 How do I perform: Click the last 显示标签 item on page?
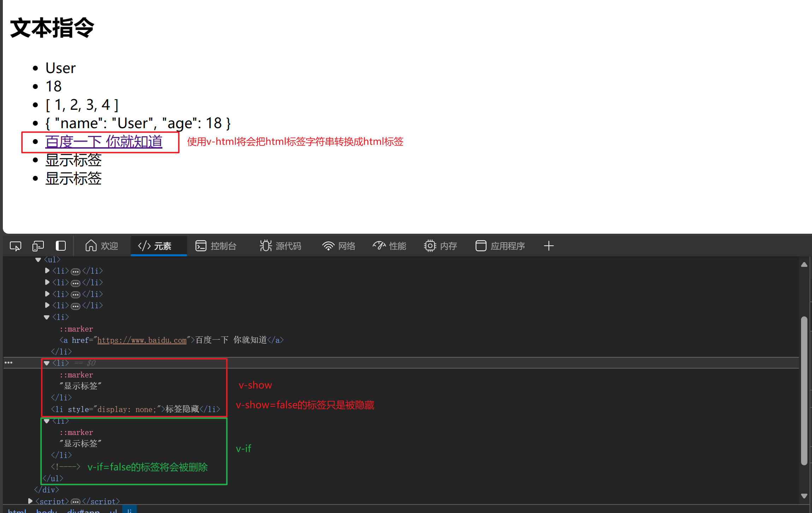[73, 178]
